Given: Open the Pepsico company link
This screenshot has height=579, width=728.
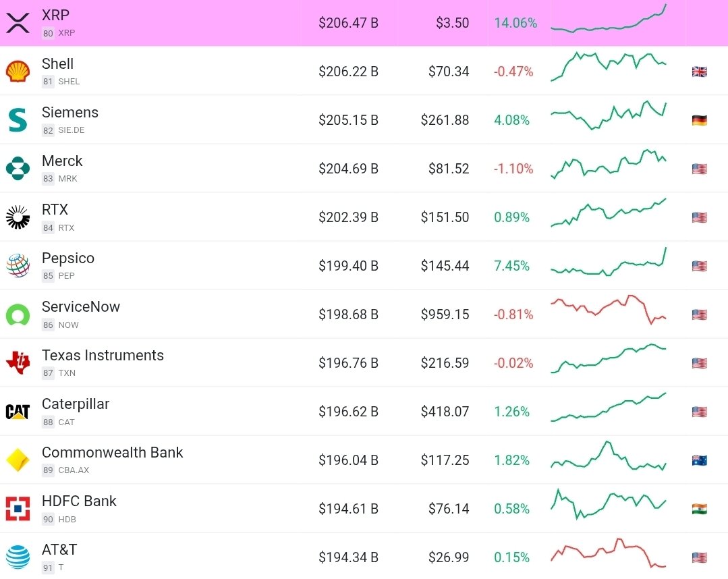Looking at the screenshot, I should pyautogui.click(x=68, y=258).
